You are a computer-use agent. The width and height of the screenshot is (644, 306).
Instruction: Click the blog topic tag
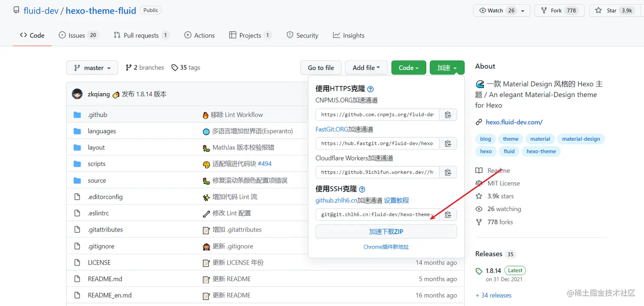[486, 139]
